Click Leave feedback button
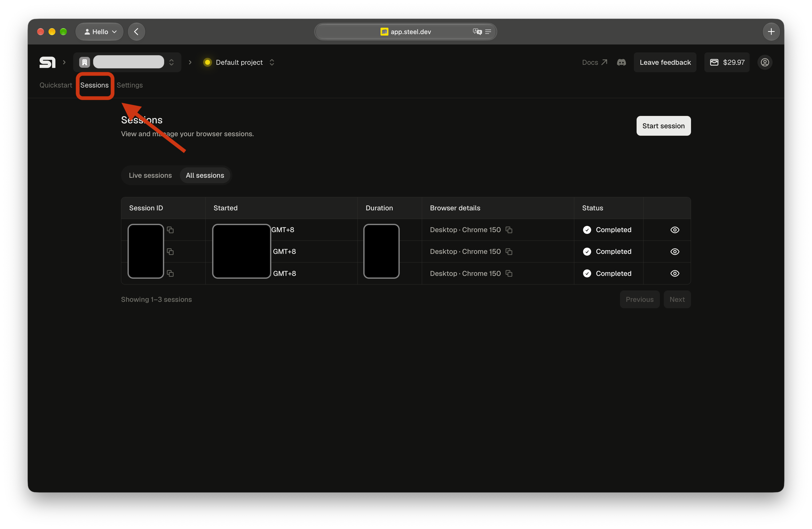Screen dimensions: 812x529 coord(665,62)
